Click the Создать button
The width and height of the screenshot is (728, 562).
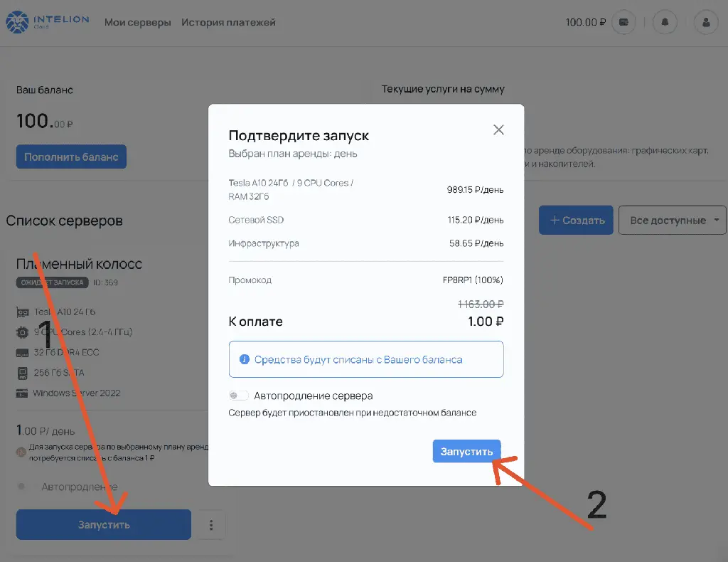click(x=577, y=221)
